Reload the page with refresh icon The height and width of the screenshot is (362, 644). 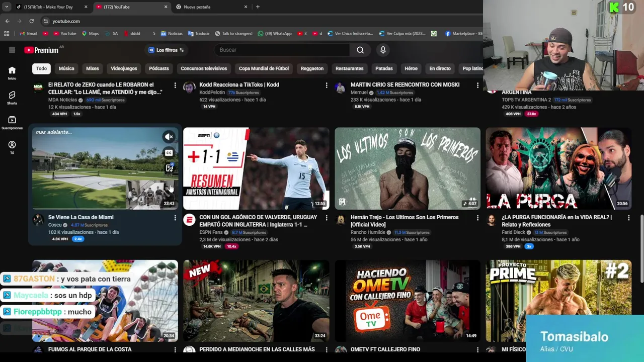[31, 21]
